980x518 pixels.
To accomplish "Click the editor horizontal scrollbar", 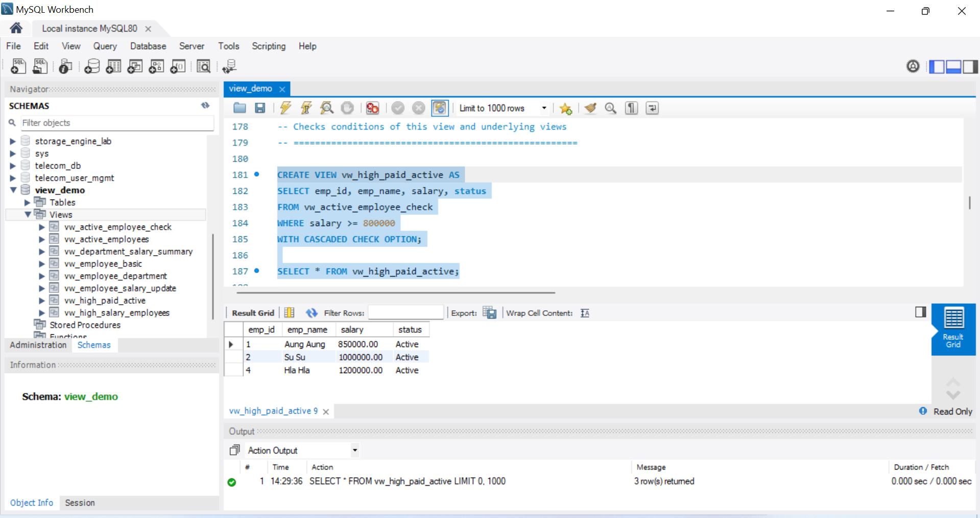I will point(396,293).
